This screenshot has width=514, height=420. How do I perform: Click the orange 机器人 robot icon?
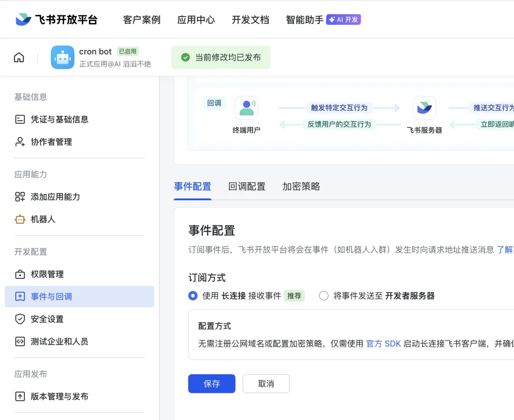(x=20, y=219)
